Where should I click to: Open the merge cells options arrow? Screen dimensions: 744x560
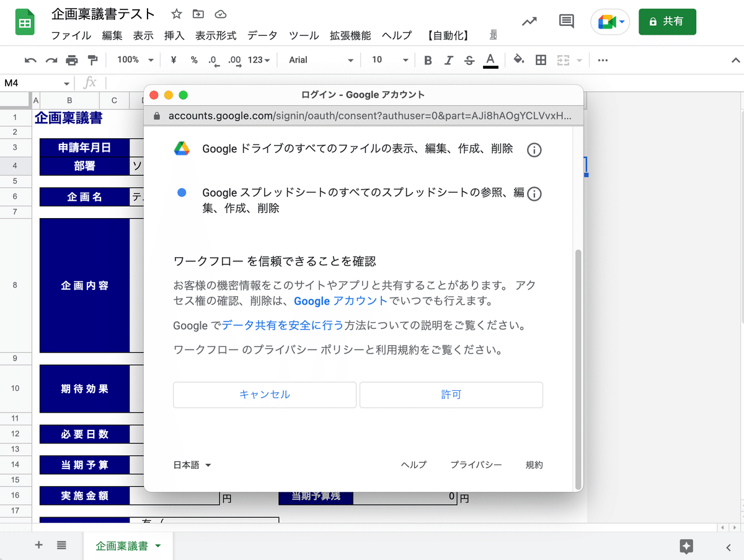pos(580,60)
